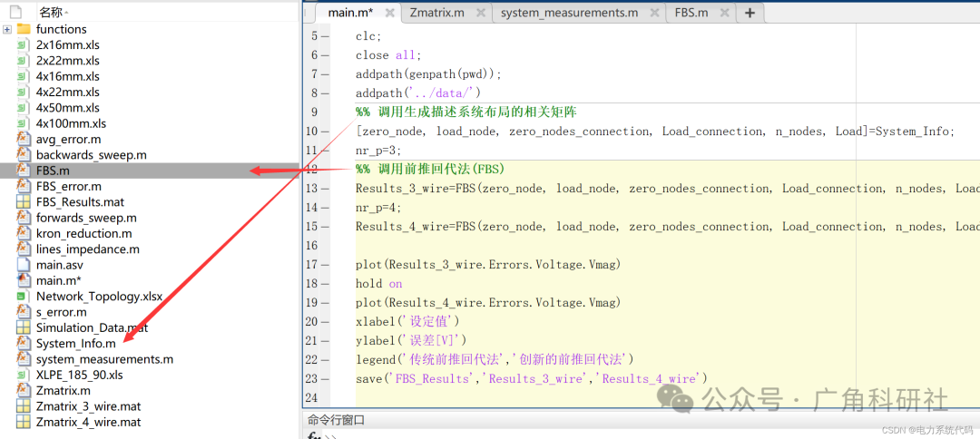Select the 2x22mm.xls file icon
Screen dimensions: 980x439
click(x=23, y=61)
